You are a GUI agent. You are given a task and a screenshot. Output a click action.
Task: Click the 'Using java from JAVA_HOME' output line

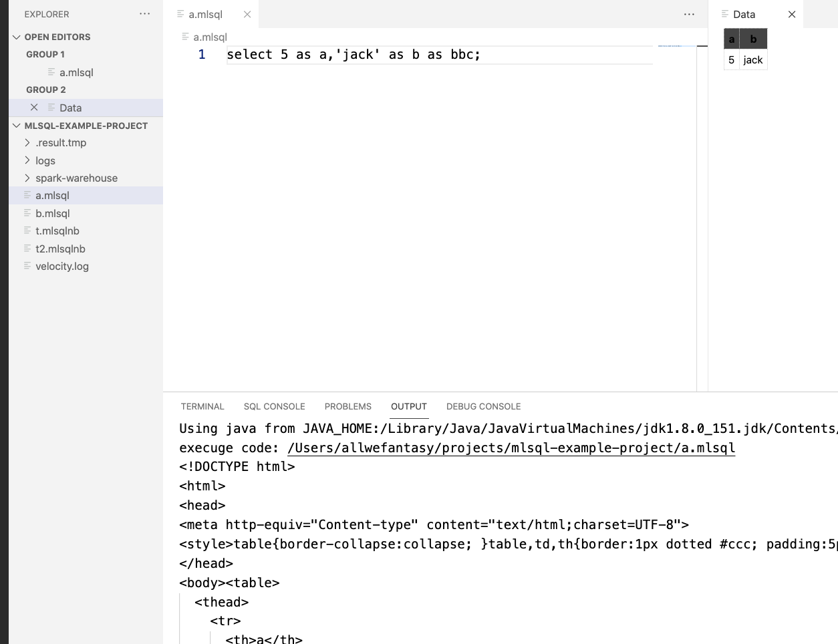[x=508, y=428]
